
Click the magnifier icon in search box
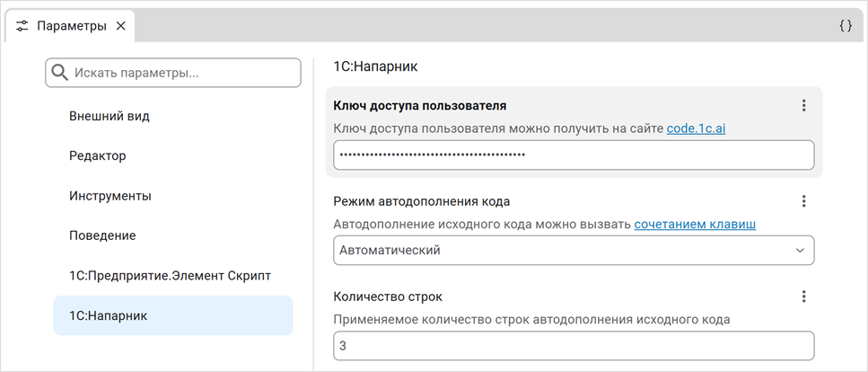coord(59,73)
